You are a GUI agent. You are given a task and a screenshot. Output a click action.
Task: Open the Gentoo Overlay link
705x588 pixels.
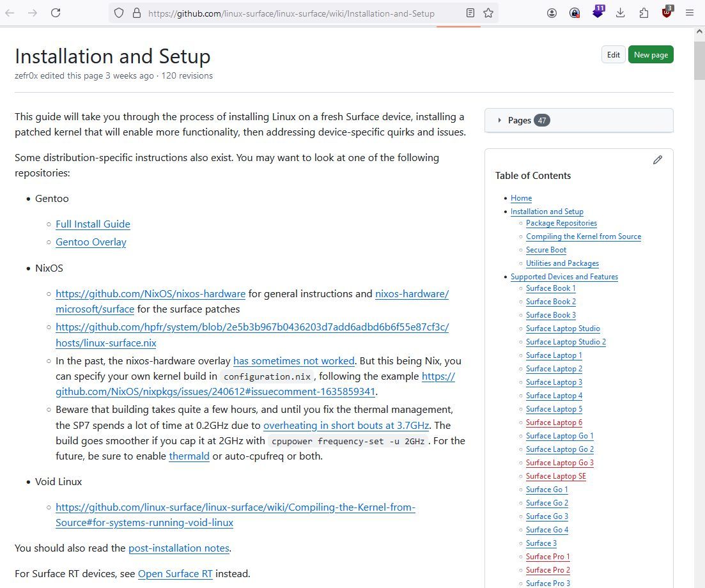pos(91,242)
